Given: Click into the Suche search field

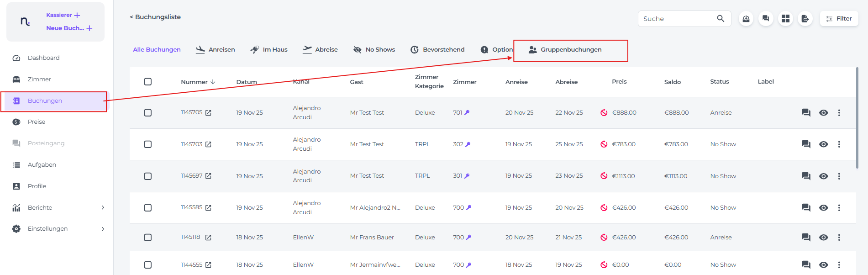Looking at the screenshot, I should (x=676, y=19).
